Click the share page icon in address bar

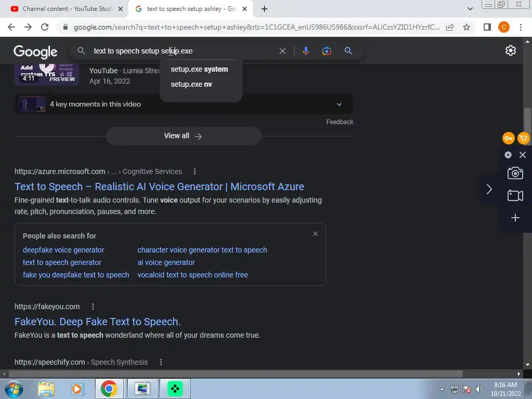pyautogui.click(x=450, y=27)
